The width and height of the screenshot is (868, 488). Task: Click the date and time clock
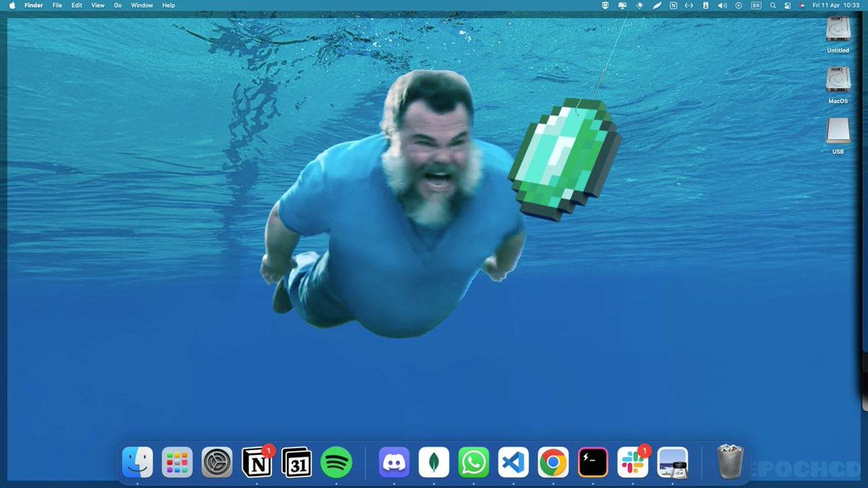(836, 5)
